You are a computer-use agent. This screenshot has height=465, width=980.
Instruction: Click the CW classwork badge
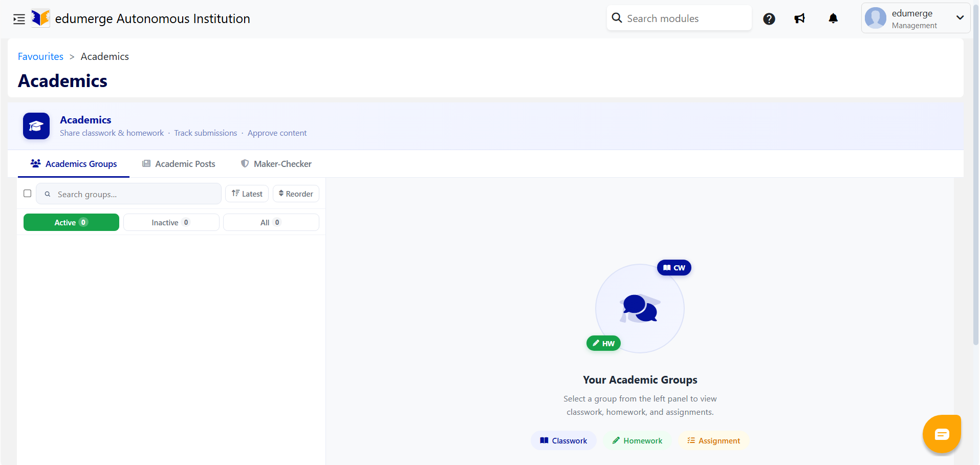click(x=674, y=268)
